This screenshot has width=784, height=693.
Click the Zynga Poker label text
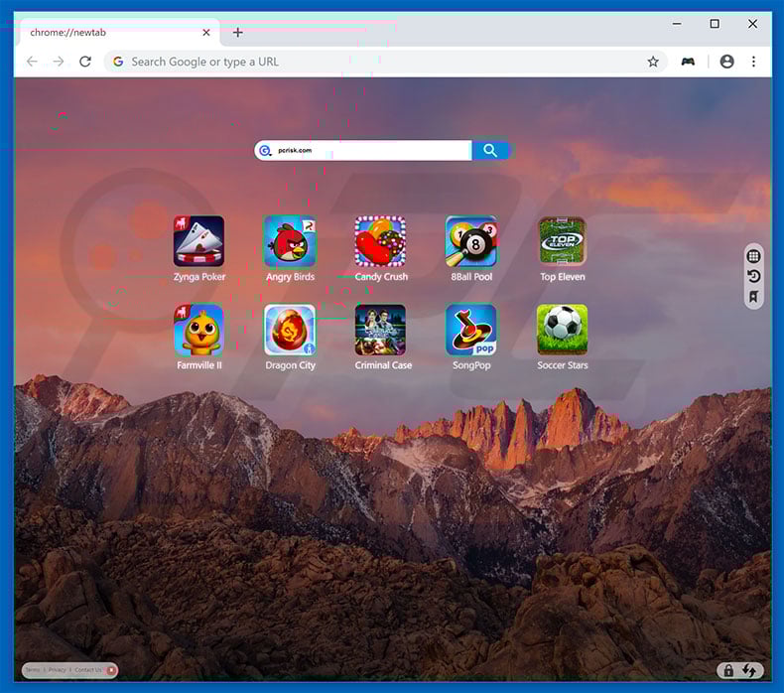(x=199, y=277)
